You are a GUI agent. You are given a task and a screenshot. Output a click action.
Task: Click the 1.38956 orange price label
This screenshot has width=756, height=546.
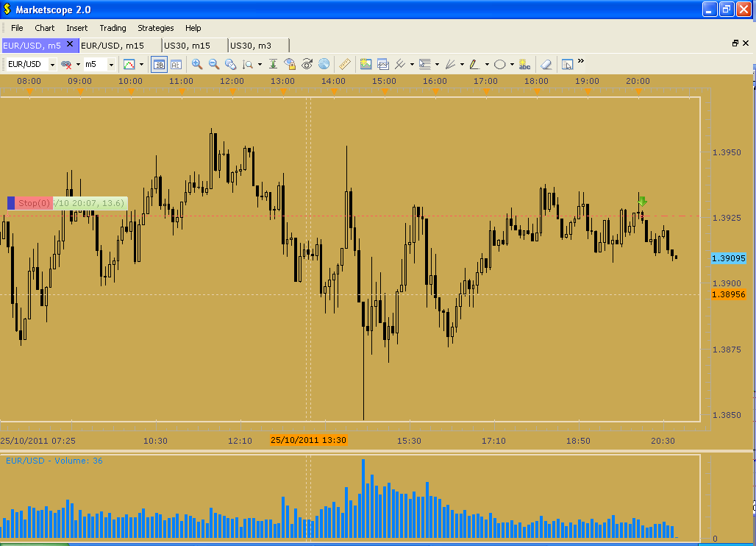(729, 294)
